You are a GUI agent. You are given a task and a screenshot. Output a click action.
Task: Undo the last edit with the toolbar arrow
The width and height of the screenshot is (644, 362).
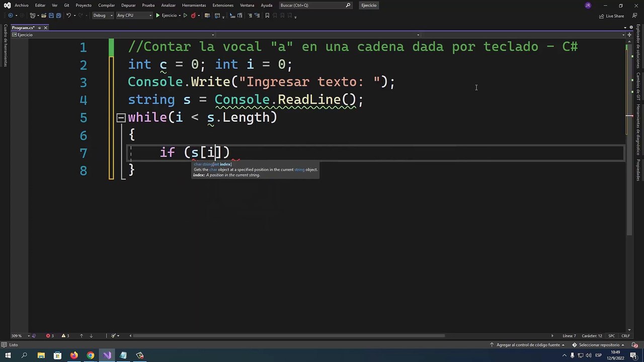click(68, 15)
